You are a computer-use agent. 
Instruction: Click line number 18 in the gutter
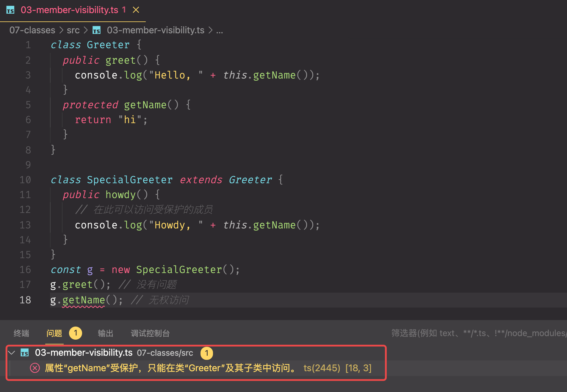pos(25,300)
